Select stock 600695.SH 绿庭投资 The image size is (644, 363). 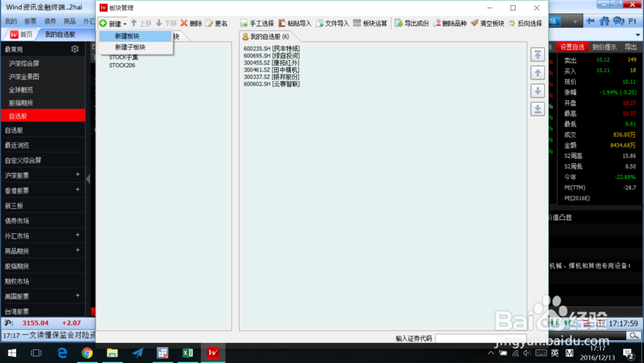(x=272, y=55)
